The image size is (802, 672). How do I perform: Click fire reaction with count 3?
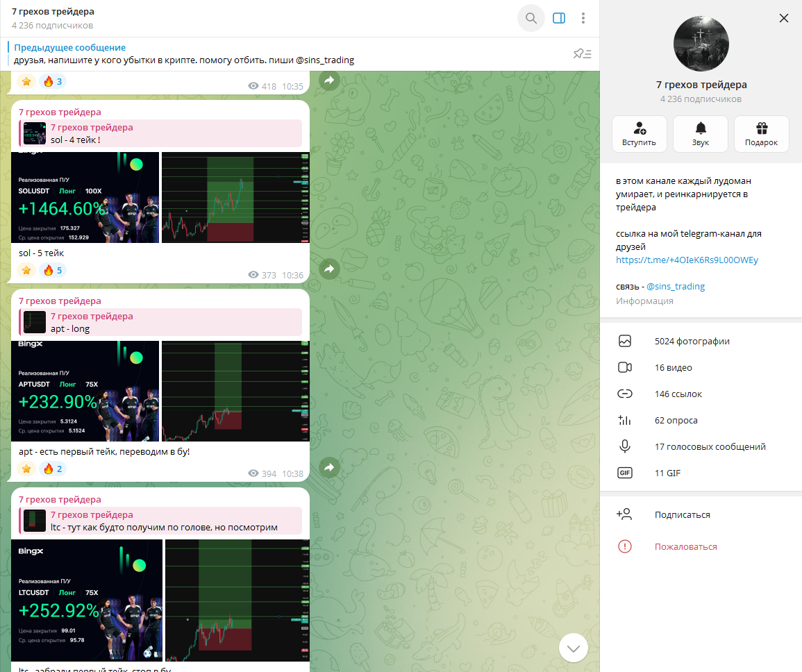click(53, 81)
